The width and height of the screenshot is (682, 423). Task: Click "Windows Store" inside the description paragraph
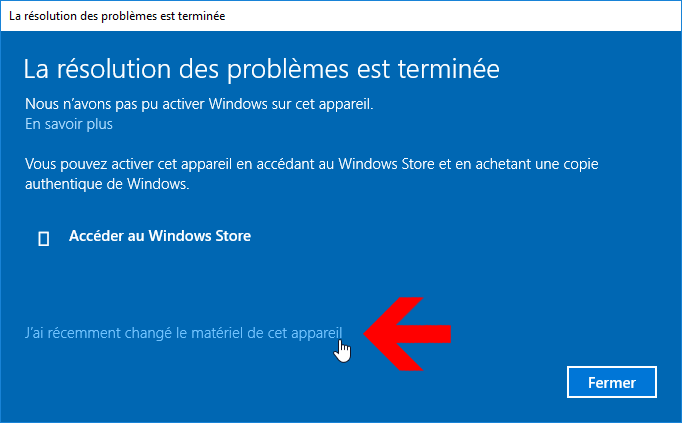coord(386,164)
